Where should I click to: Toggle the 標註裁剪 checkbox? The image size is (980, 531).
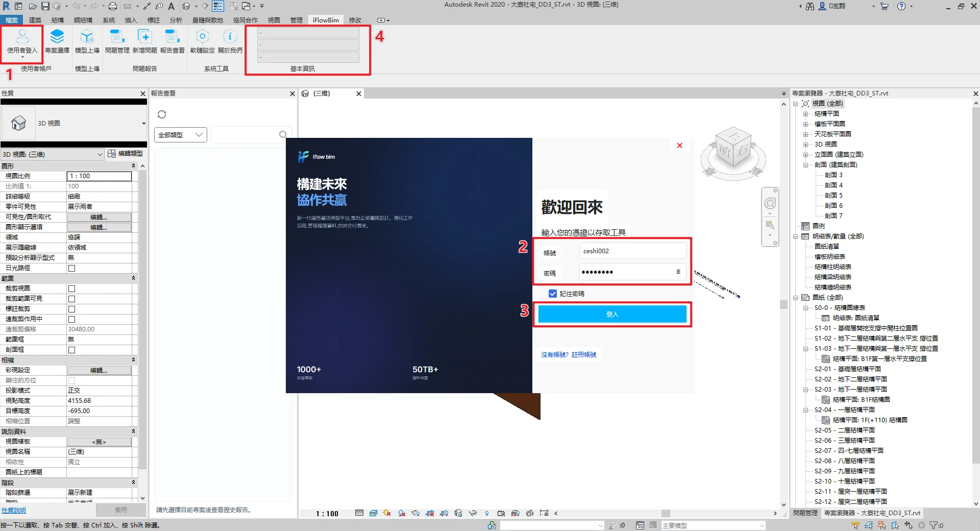pos(71,309)
